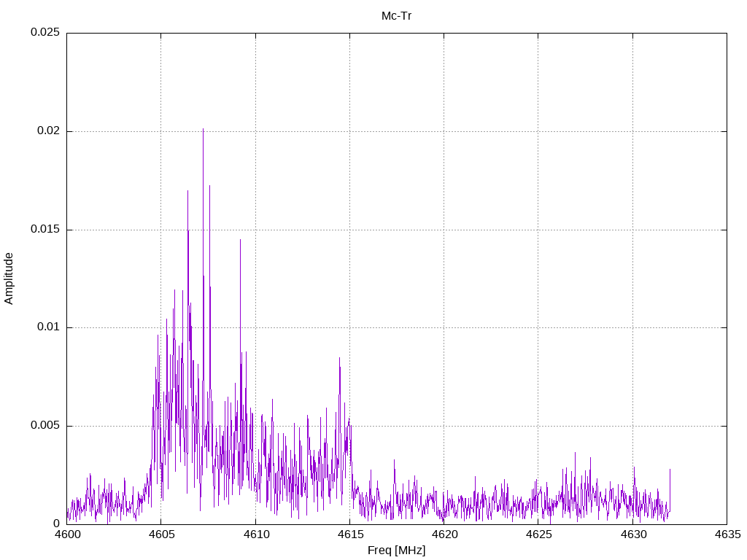747x560 pixels.
Task: Click the isolated peak tip near 4609 MHz
Action: 240,241
